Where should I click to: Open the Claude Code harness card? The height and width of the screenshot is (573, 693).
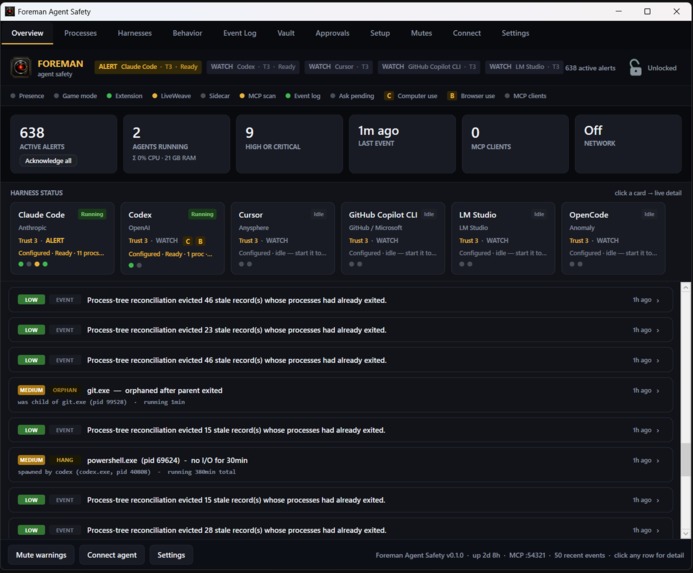pyautogui.click(x=62, y=238)
